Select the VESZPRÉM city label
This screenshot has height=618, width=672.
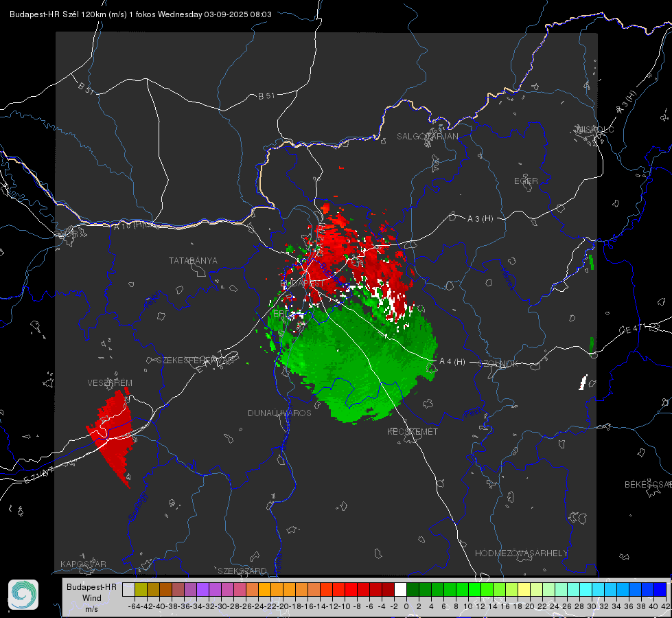point(110,382)
